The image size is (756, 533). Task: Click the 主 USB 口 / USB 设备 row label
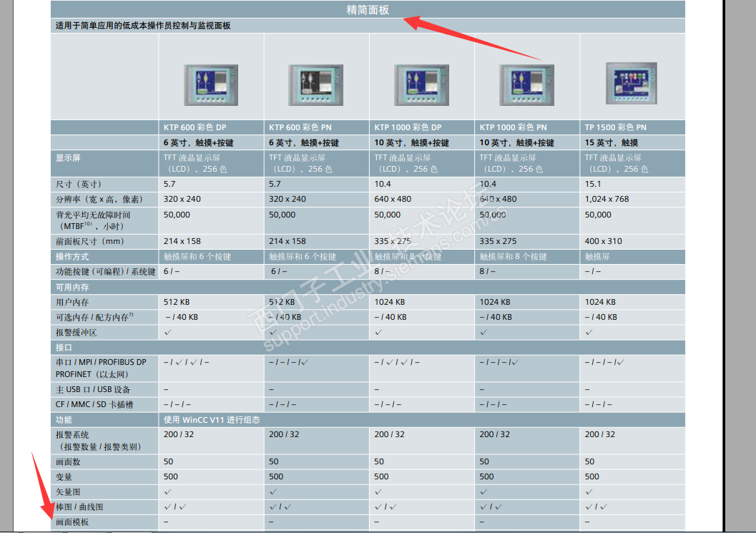tap(92, 389)
